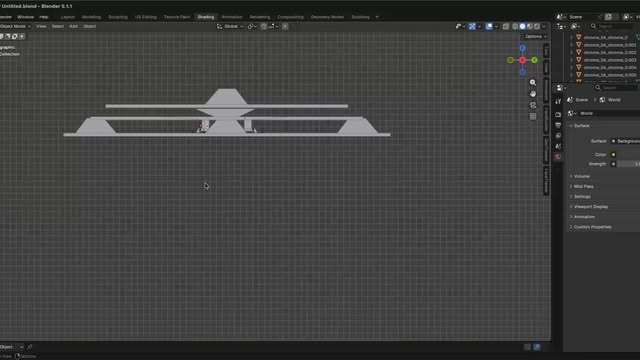Toggle viewport gizmos visibility
Image resolution: width=640 pixels, height=360 pixels.
click(x=472, y=27)
